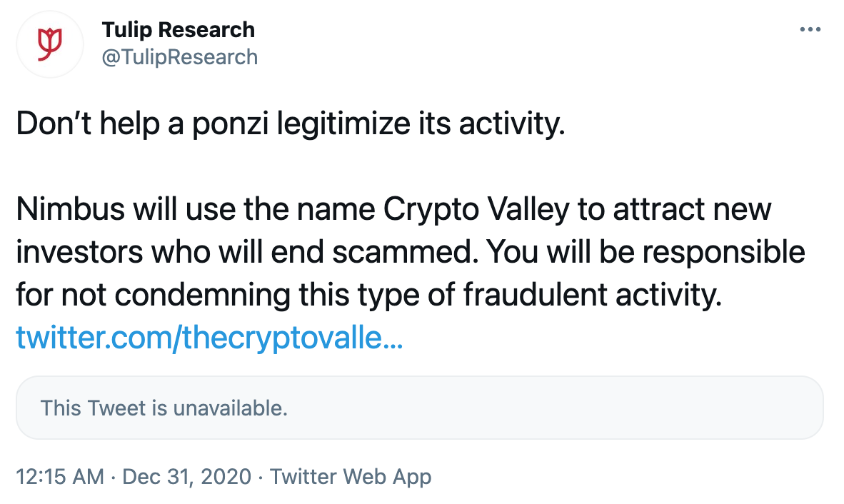Click the word 'Nimbus' in the tweet

pyautogui.click(x=71, y=208)
